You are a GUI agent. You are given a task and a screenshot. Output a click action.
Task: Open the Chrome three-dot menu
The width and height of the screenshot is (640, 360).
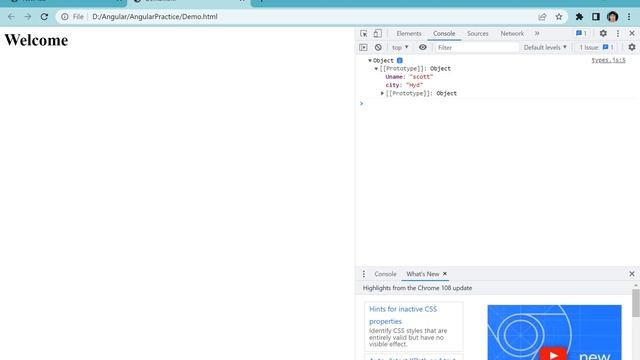pos(629,17)
